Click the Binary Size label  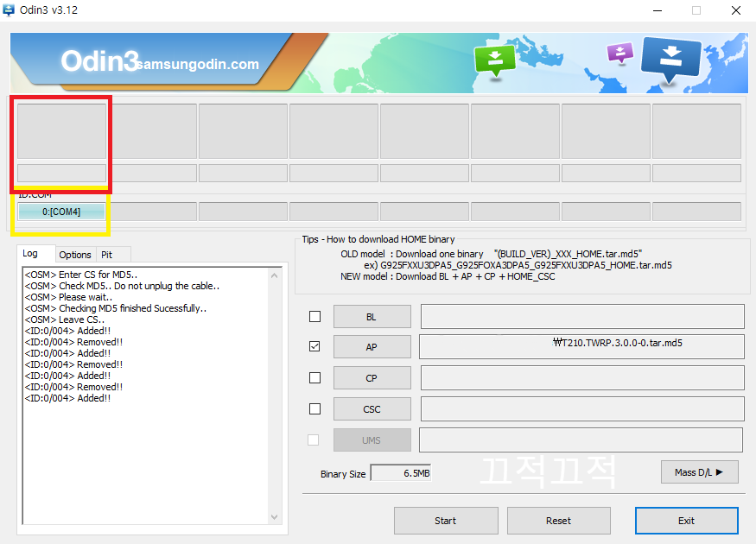(343, 474)
